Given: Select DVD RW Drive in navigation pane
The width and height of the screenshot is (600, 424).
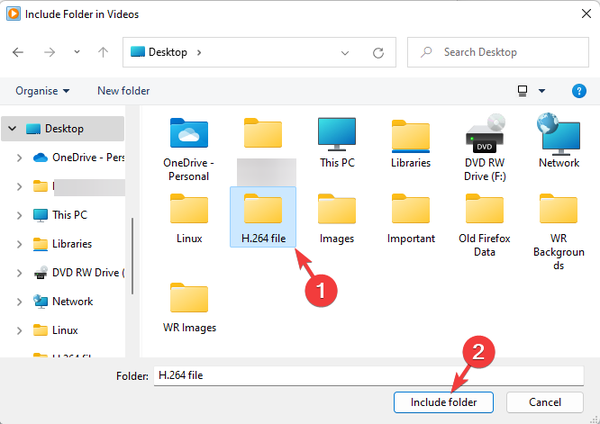Looking at the screenshot, I should pyautogui.click(x=78, y=273).
